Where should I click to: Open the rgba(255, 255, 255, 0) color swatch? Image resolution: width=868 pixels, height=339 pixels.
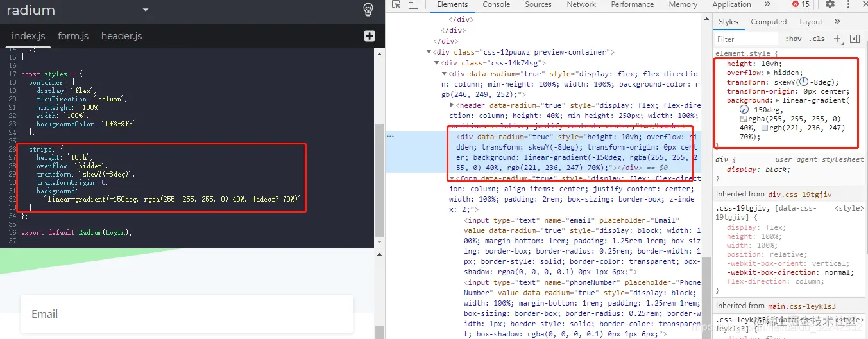pyautogui.click(x=743, y=119)
